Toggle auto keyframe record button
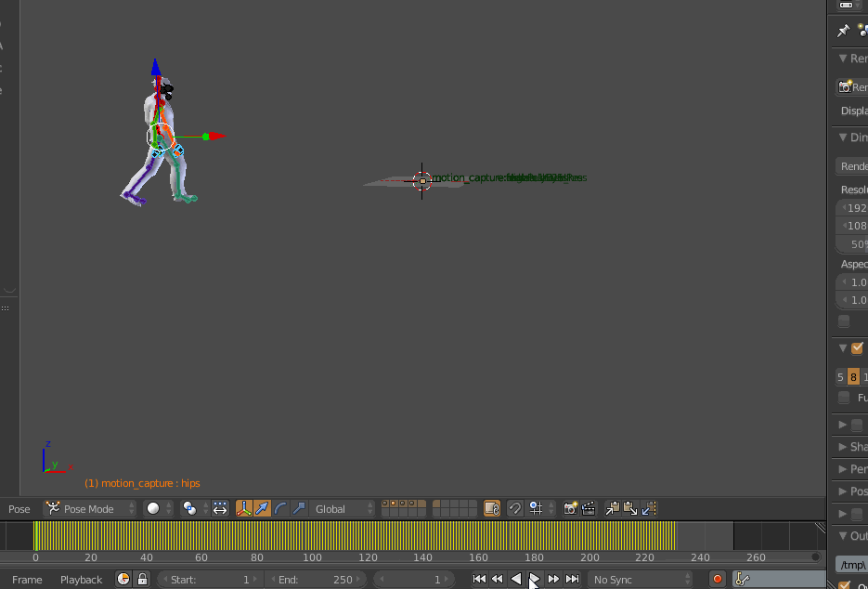This screenshot has width=868, height=589. pos(718,580)
